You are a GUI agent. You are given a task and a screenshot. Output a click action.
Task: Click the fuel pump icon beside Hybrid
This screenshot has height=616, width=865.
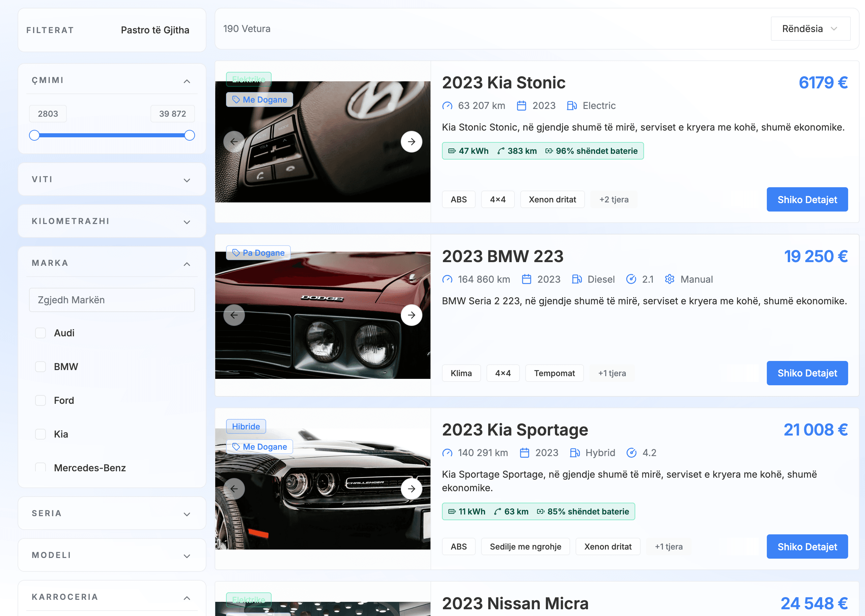click(575, 453)
